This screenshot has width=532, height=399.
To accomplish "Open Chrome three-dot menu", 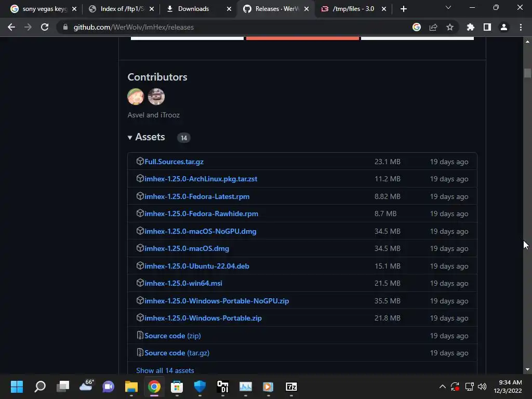I will [521, 27].
